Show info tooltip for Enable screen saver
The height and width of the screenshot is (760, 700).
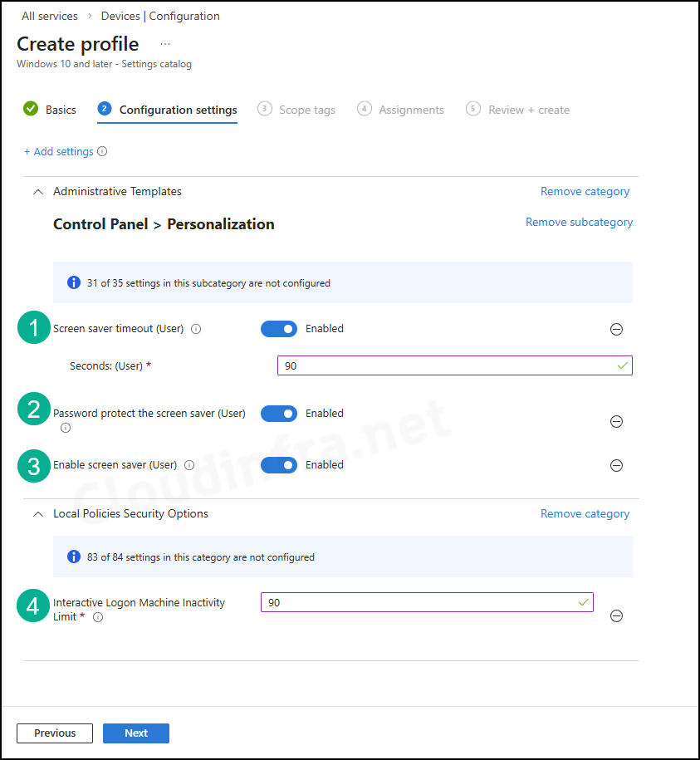[189, 465]
